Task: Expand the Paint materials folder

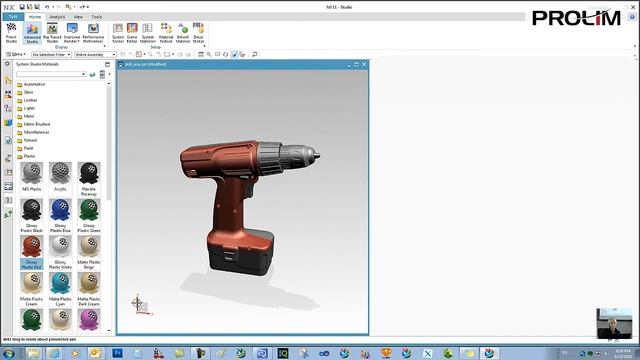Action: (x=25, y=148)
